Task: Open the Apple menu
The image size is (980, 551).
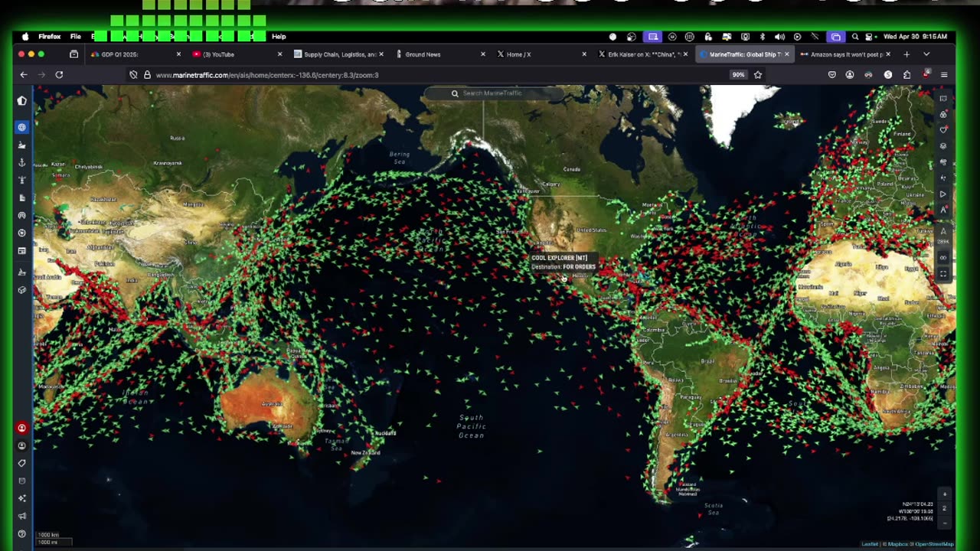Action: point(25,36)
